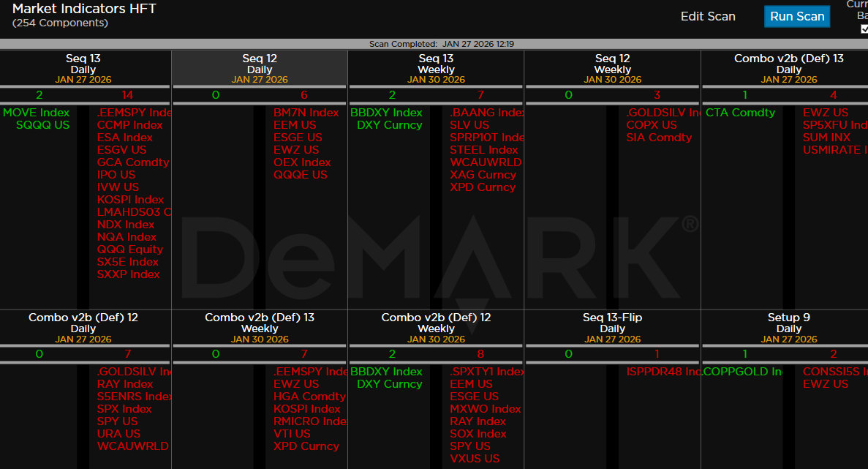The height and width of the screenshot is (469, 868).
Task: Toggle the Current Bar checkbox
Action: (x=864, y=29)
